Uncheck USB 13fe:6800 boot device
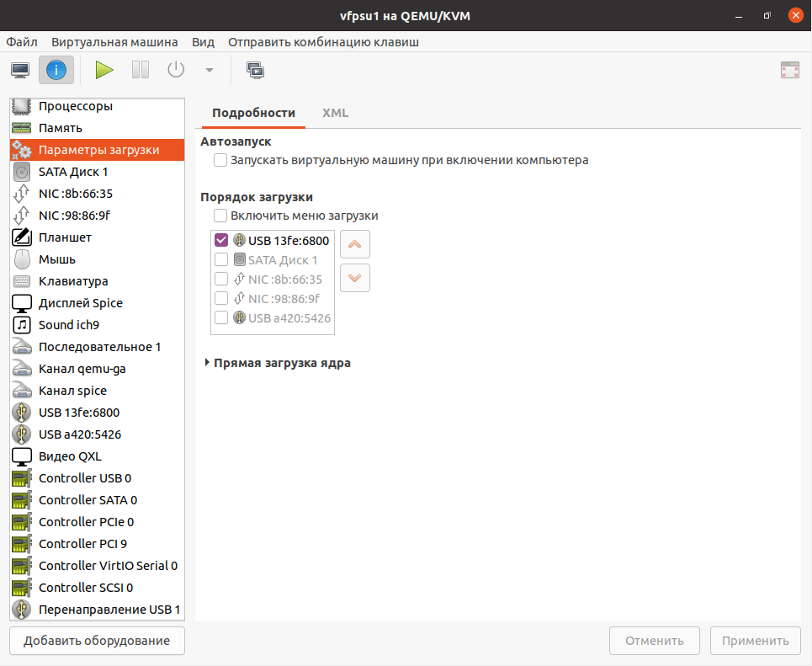Image resolution: width=812 pixels, height=666 pixels. [x=221, y=241]
